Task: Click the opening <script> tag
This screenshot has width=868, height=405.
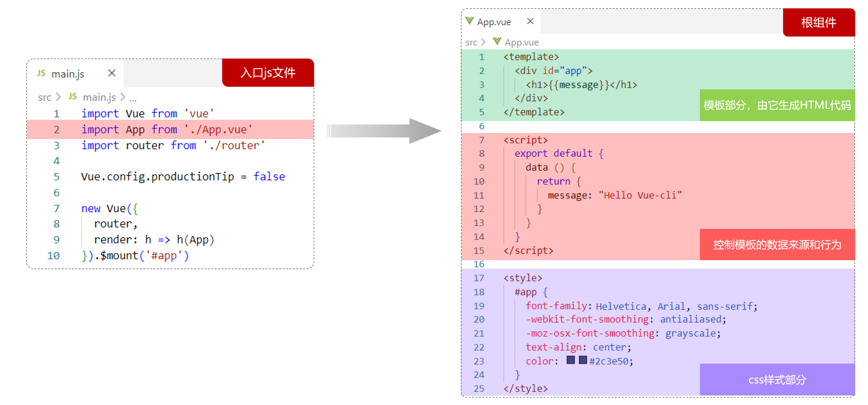Action: tap(526, 140)
